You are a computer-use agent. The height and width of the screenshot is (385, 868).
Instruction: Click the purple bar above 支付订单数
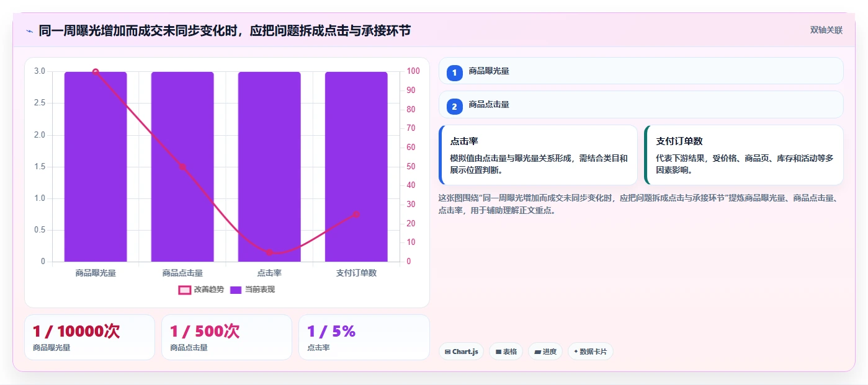(x=356, y=167)
